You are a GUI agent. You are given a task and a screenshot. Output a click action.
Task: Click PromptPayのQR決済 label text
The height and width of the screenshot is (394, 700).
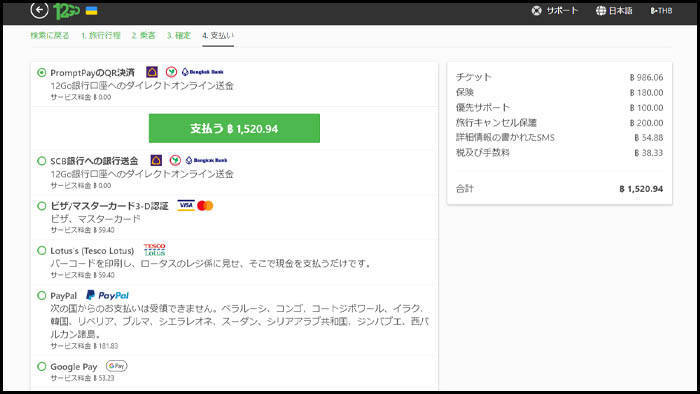click(92, 72)
